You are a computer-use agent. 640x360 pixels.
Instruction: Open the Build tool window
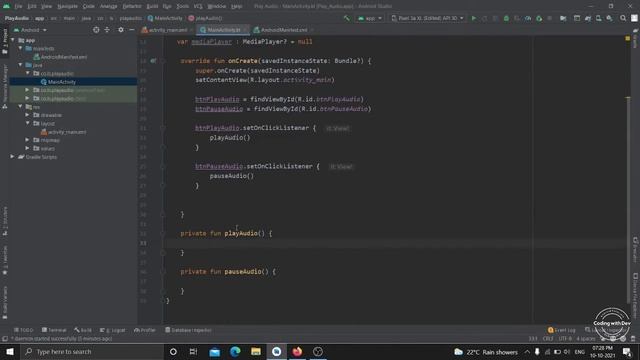coord(83,330)
